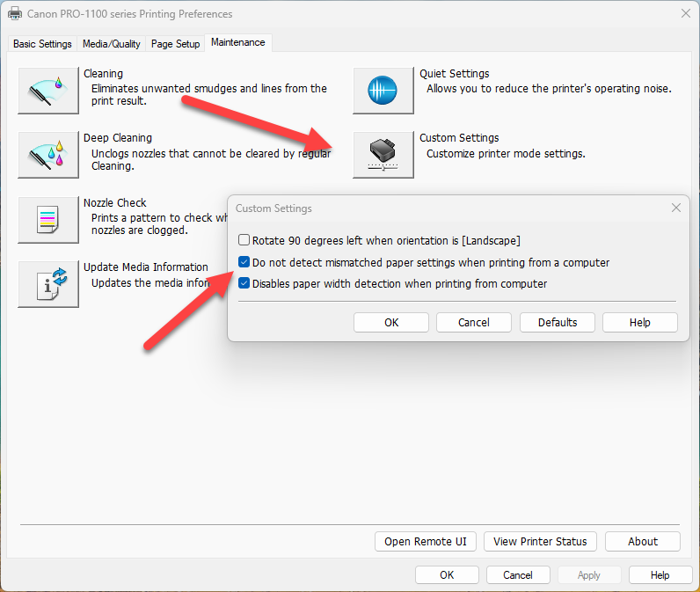Click View Printer Status button
700x592 pixels.
540,542
